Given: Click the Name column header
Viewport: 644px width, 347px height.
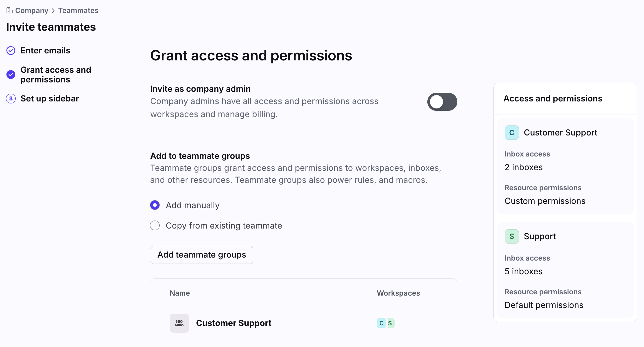Looking at the screenshot, I should (180, 293).
